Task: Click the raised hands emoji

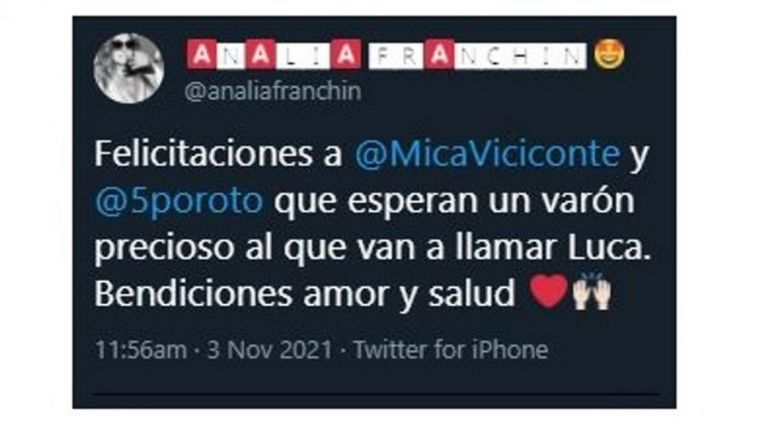Action: click(x=592, y=291)
